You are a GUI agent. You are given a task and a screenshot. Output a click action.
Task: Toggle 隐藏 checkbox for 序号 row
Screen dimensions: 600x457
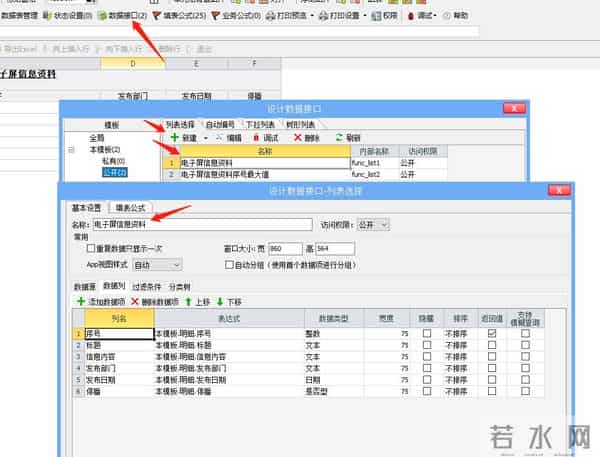[x=427, y=333]
